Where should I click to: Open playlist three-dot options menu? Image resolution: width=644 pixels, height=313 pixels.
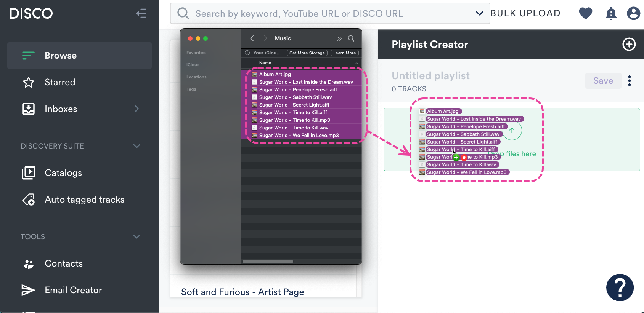[x=630, y=81]
